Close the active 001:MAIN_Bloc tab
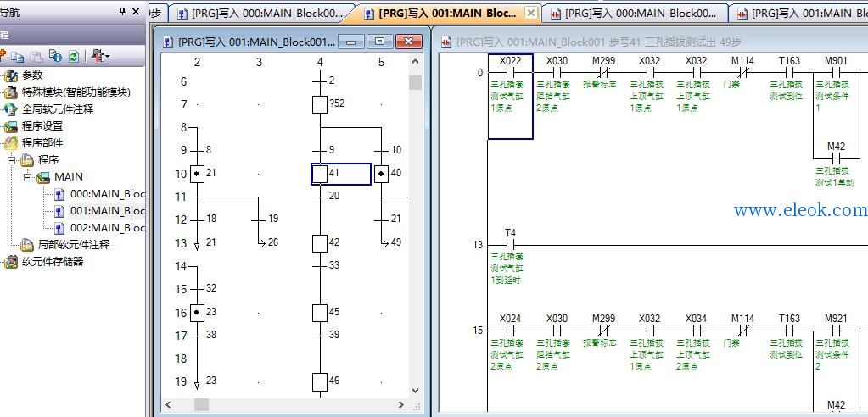 point(531,14)
